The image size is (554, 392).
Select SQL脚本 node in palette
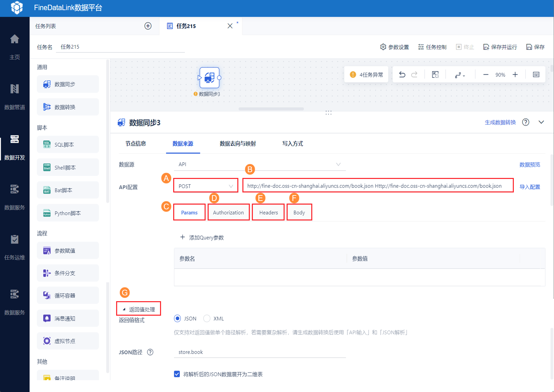point(68,145)
